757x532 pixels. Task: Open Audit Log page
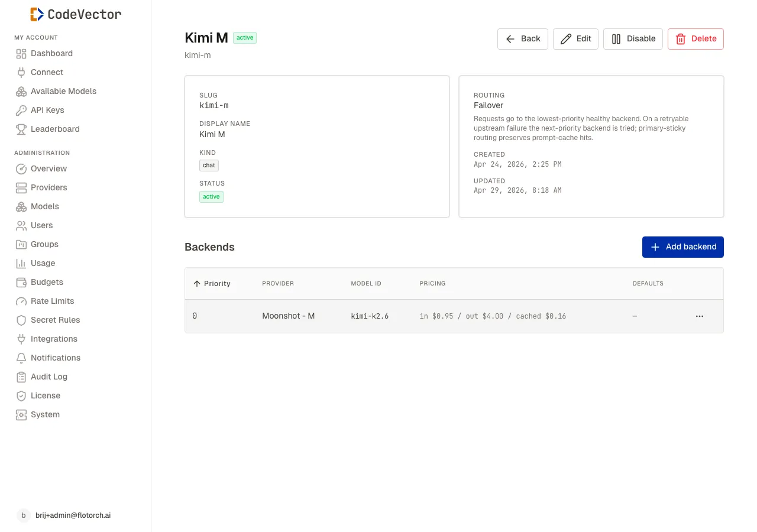pos(49,377)
